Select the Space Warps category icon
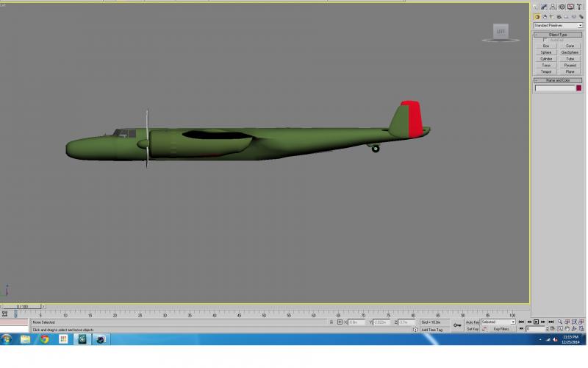This screenshot has width=588, height=368. [573, 16]
